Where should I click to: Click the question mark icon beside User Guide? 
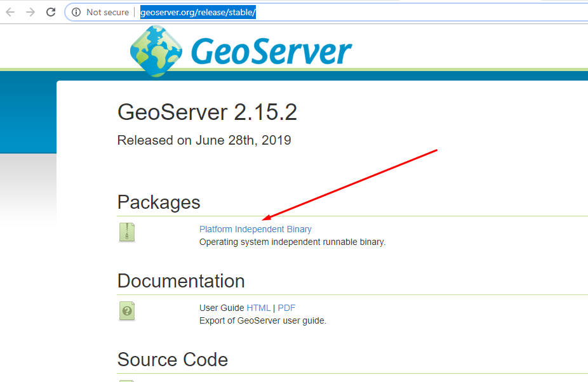coord(126,311)
